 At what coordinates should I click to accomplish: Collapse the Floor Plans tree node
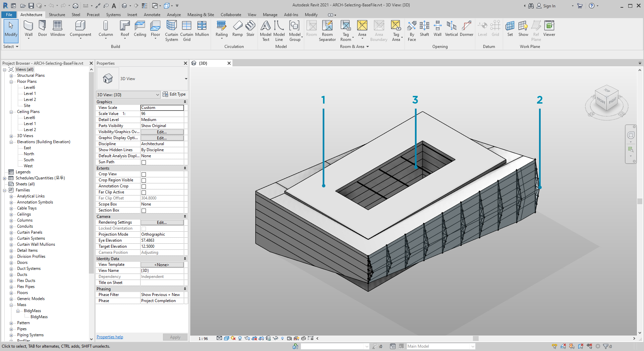click(x=11, y=82)
